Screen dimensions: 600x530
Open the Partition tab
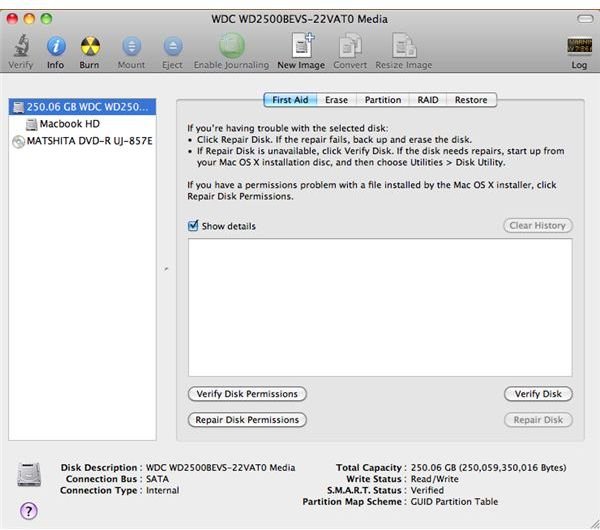pos(383,100)
